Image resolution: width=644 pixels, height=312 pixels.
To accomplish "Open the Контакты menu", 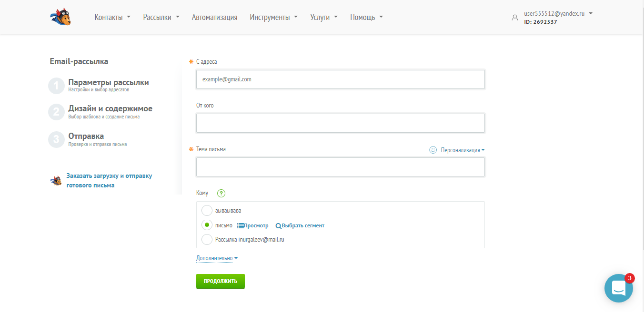I will (112, 17).
